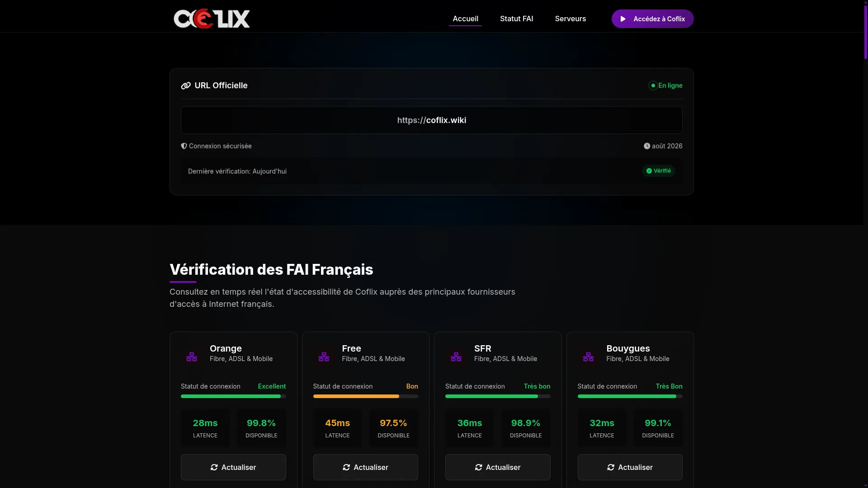This screenshot has width=868, height=488.
Task: Click the Dernière vérification: Aujourd'hui text
Action: 237,171
